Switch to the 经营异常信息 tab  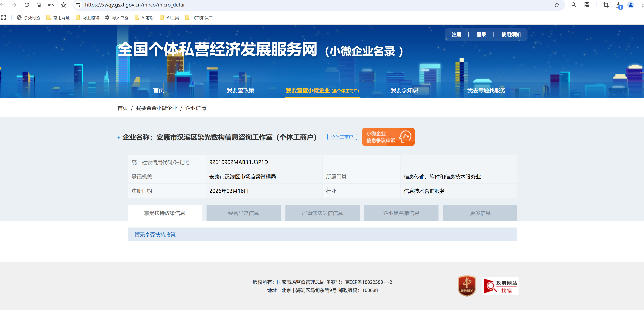(x=243, y=213)
